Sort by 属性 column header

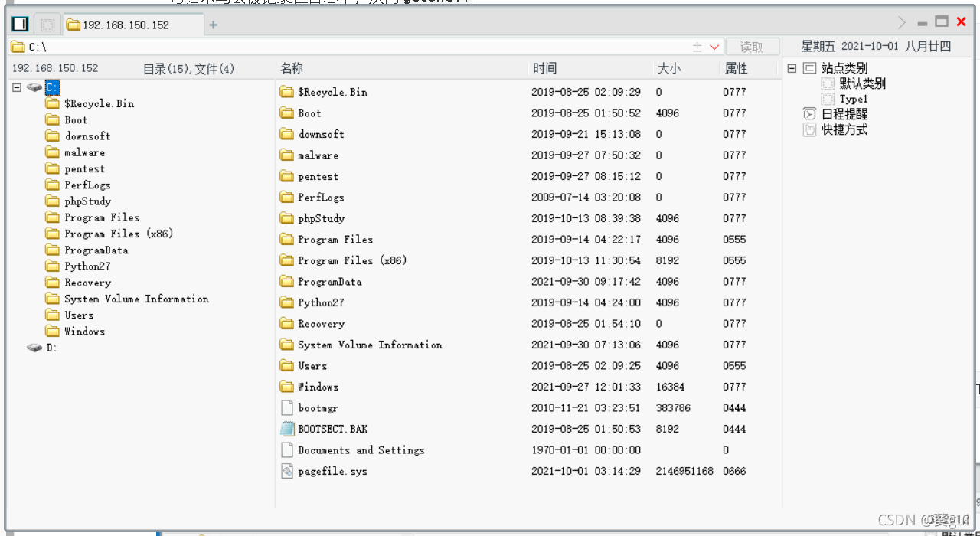(737, 68)
